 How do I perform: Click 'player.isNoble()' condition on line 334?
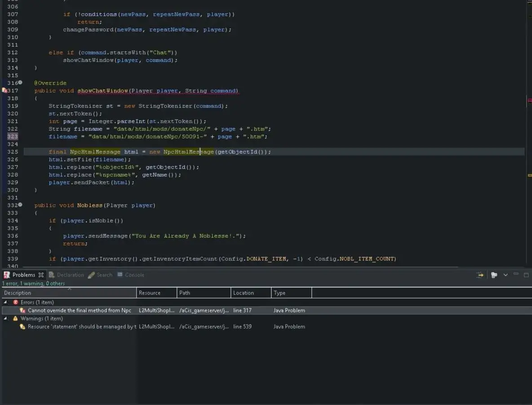(92, 221)
